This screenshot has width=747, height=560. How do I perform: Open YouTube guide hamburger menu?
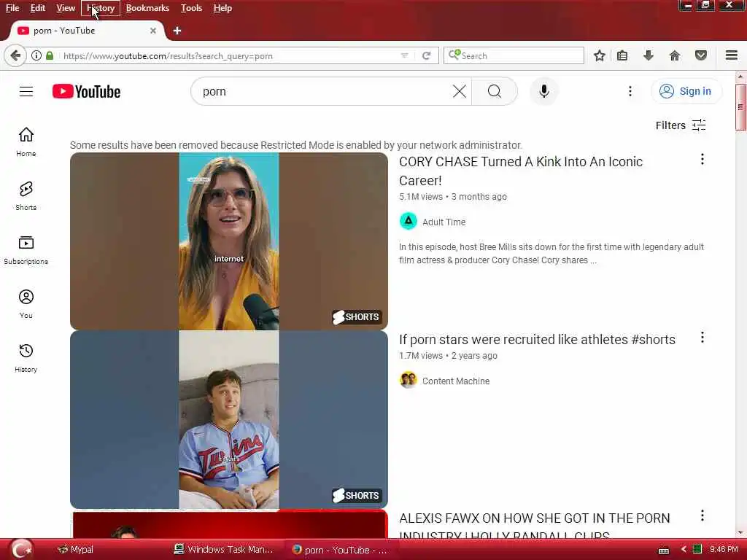point(26,91)
